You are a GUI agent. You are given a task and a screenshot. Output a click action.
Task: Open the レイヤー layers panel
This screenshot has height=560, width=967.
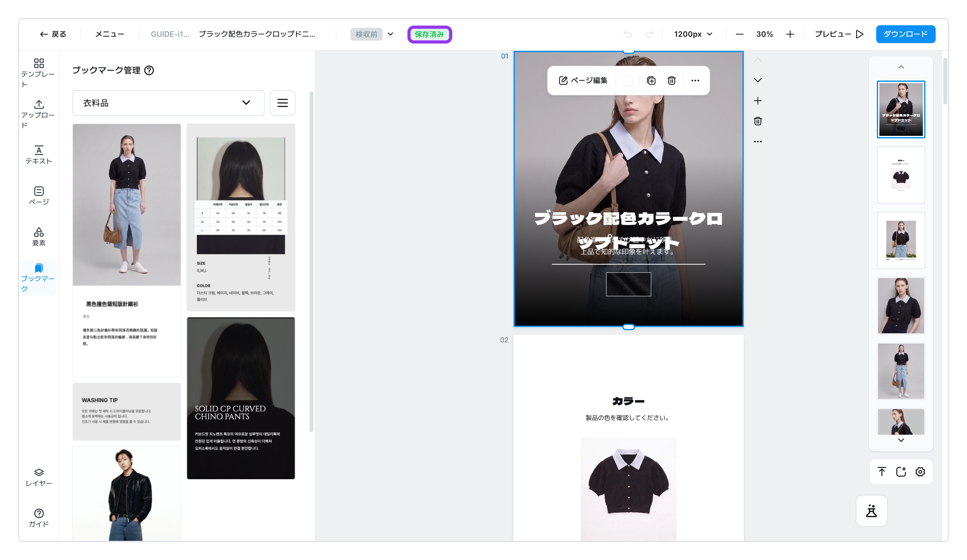[39, 477]
